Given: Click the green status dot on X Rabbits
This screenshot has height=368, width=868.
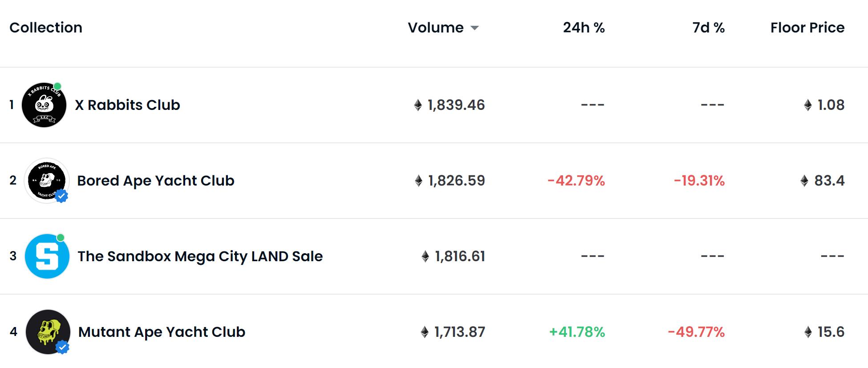Looking at the screenshot, I should tap(57, 86).
